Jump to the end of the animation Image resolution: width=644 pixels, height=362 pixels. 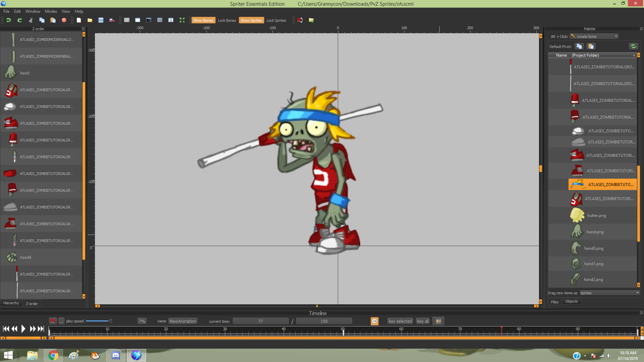click(41, 329)
